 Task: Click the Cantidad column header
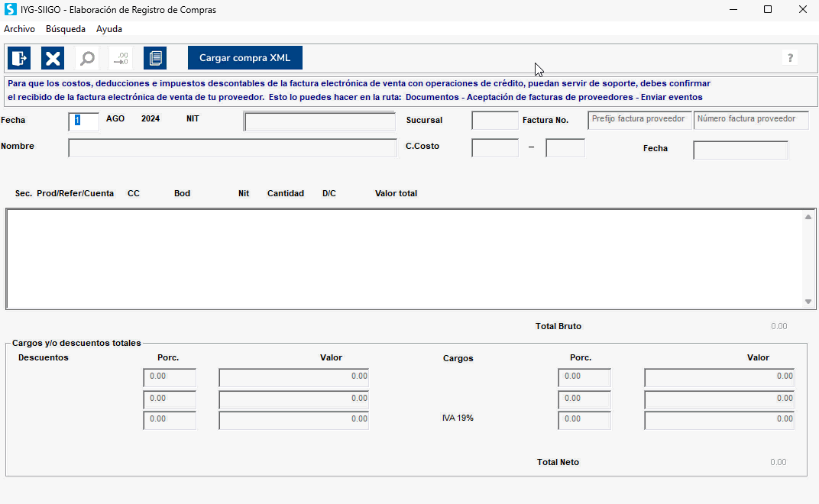pos(286,193)
